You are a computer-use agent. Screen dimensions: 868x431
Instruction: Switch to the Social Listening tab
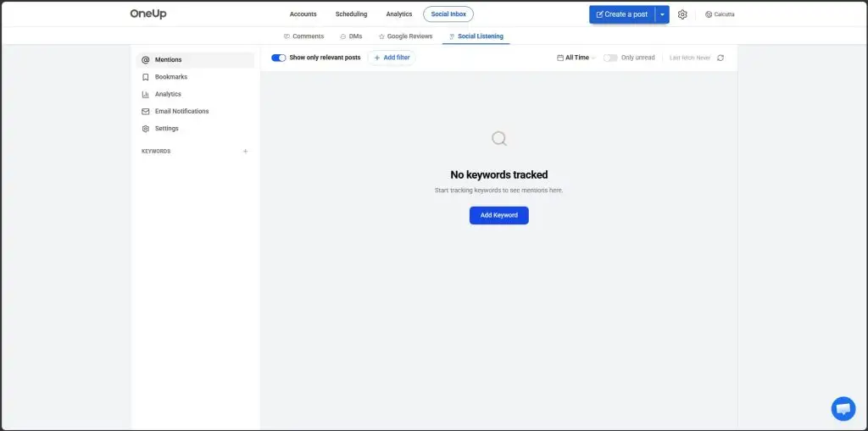point(476,36)
